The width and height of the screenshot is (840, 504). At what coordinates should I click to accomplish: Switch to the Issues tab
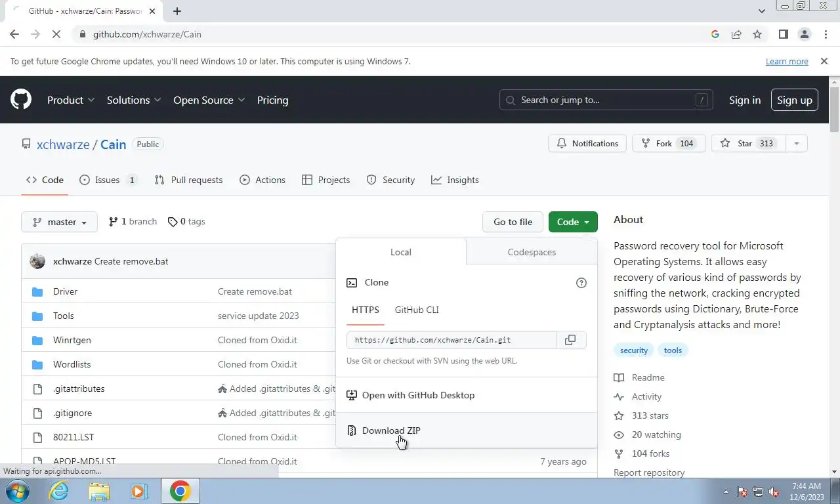pos(108,180)
